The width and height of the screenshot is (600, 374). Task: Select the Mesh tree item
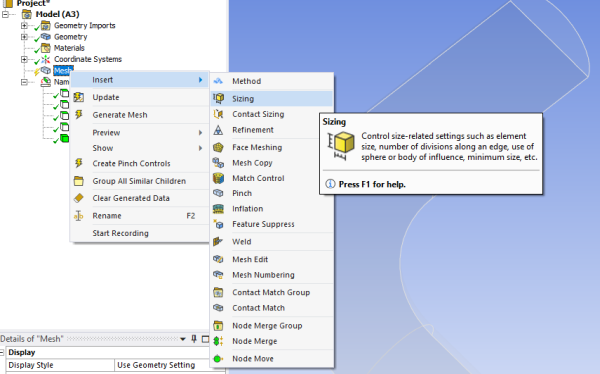click(x=63, y=71)
